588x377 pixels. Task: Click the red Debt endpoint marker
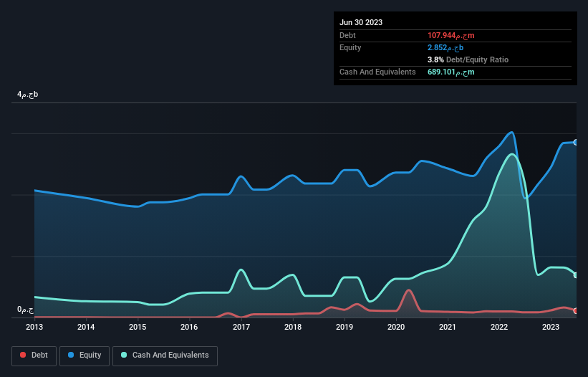(x=576, y=311)
